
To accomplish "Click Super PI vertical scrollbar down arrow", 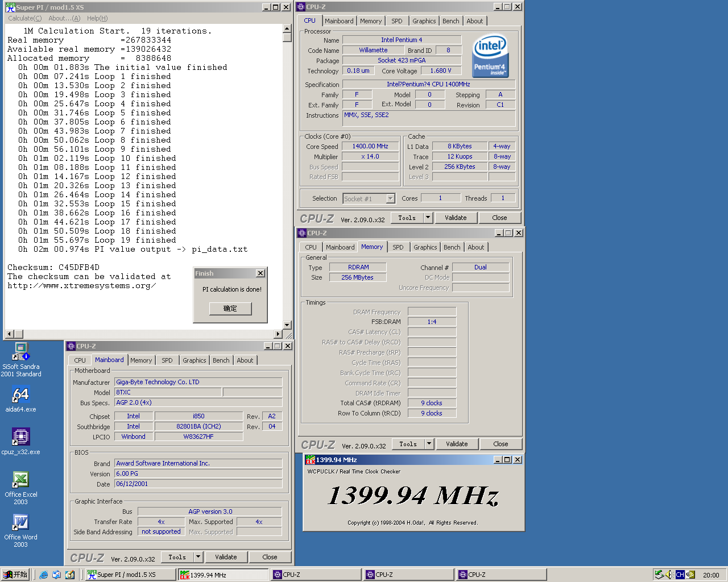I will tap(287, 325).
